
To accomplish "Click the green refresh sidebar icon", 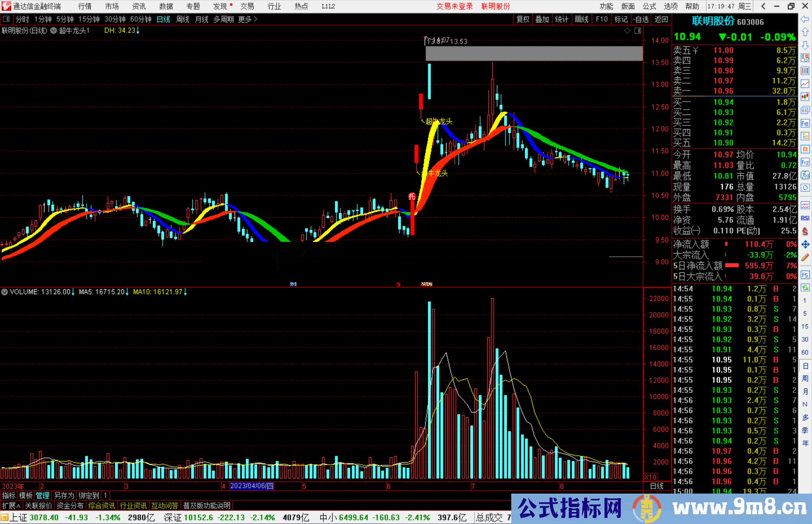I will [x=805, y=288].
